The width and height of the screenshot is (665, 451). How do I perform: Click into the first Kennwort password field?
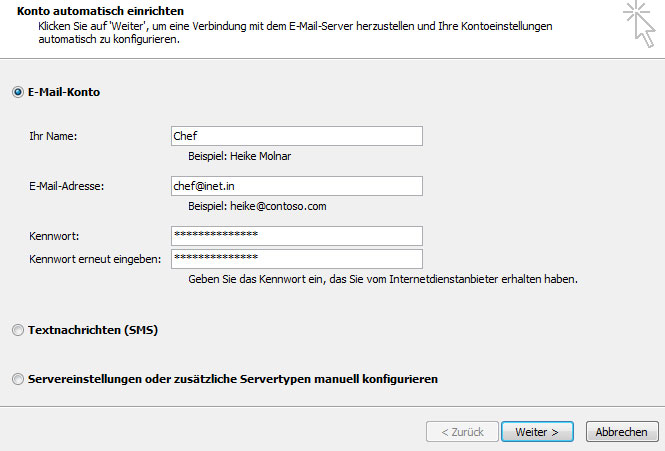[x=296, y=235]
